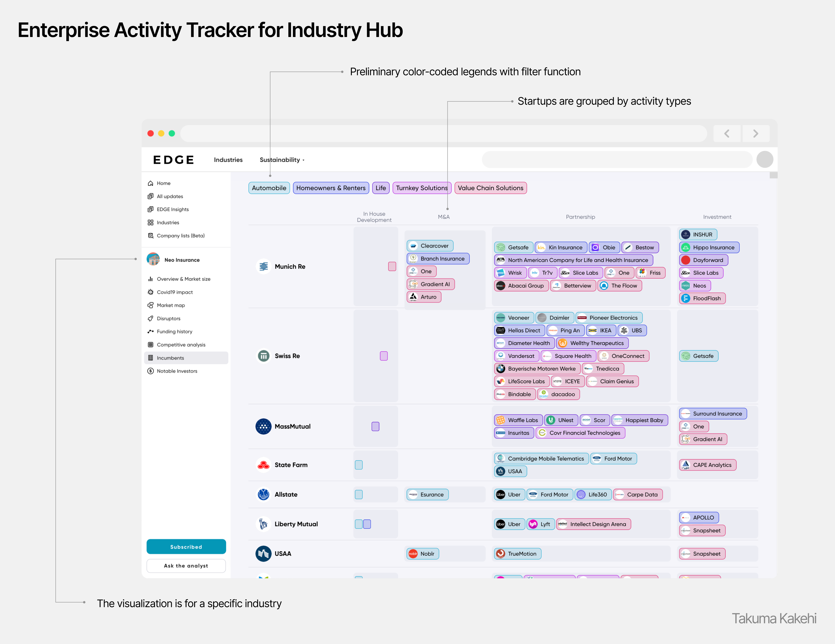Click the browser back arrow
The image size is (835, 644).
(x=727, y=133)
